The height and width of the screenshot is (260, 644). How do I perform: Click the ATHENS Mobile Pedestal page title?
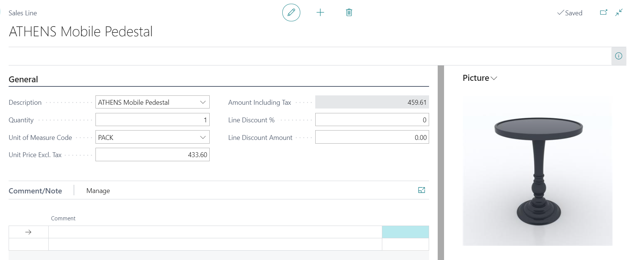pyautogui.click(x=81, y=31)
